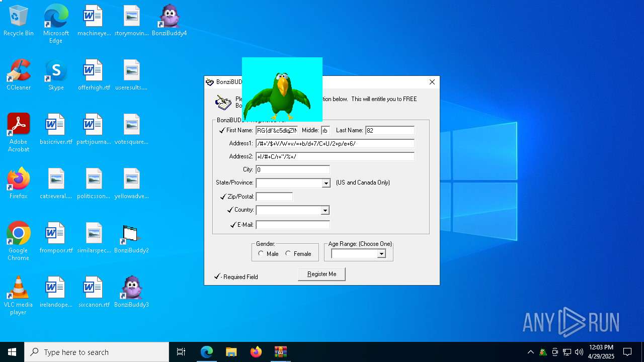Click the Middle initial input field
This screenshot has width=644, height=362.
326,130
